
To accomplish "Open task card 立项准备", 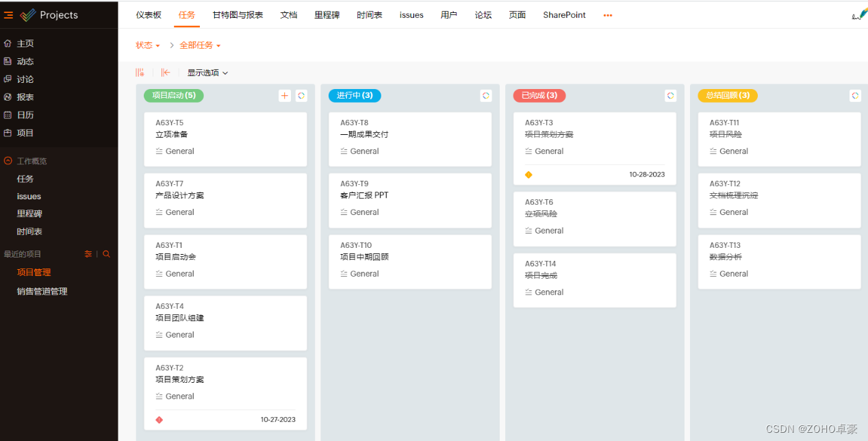I will pyautogui.click(x=225, y=139).
